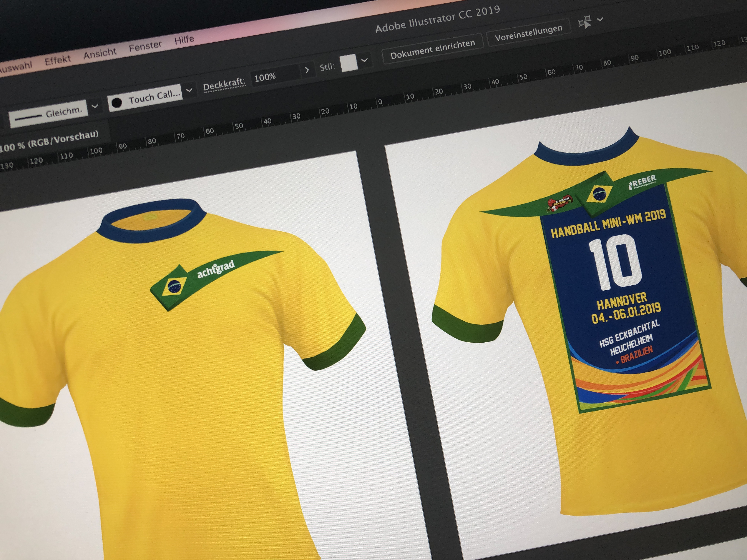Viewport: 747px width, 560px height.
Task: Click the Gleichm. stroke profile box
Action: pos(48,114)
